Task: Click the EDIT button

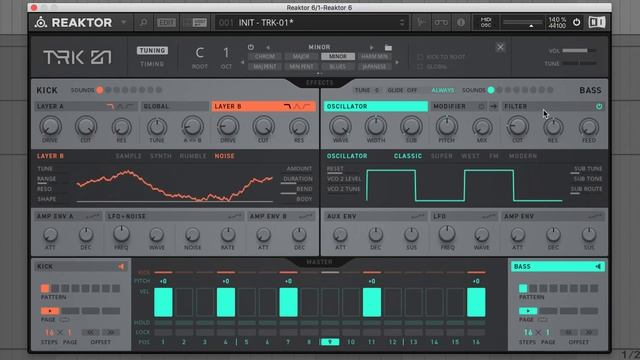Action: click(167, 22)
